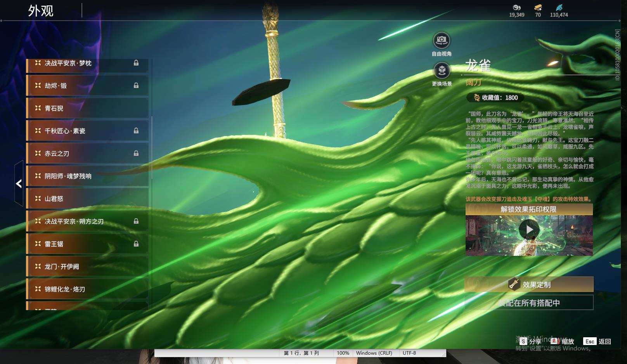Viewport: 627px width, 364px height.
Task: Click Windows (CRLF) in Notepad status bar
Action: pyautogui.click(x=374, y=353)
